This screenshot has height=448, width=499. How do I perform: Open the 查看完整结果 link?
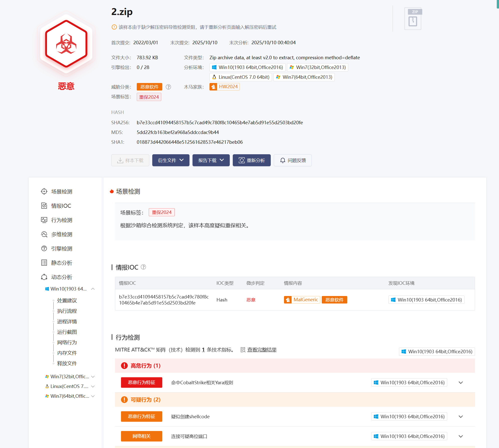click(x=262, y=350)
